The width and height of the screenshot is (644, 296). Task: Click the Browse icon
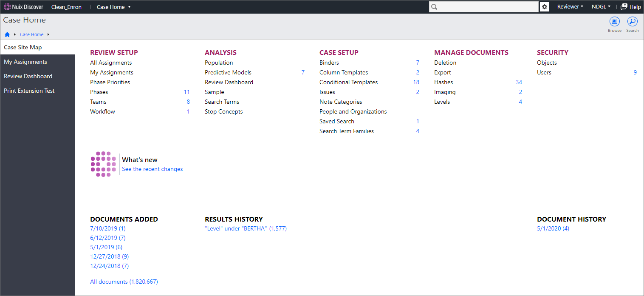pos(614,22)
